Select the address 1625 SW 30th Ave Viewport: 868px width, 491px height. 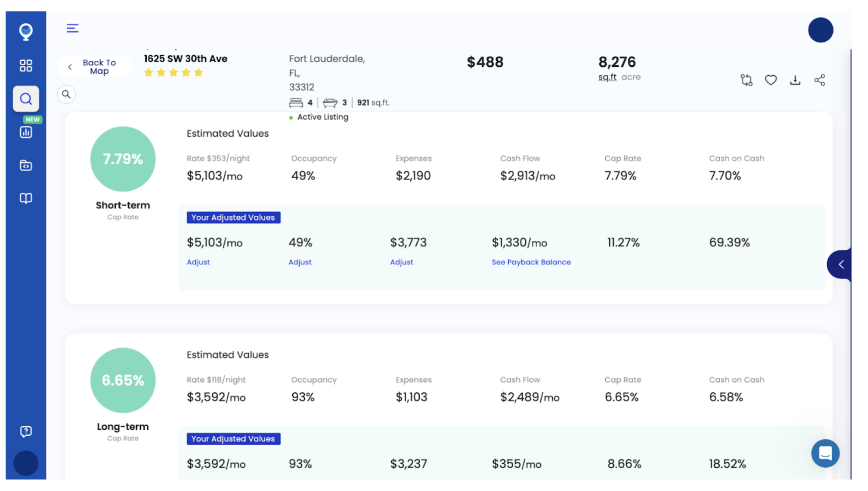tap(186, 58)
